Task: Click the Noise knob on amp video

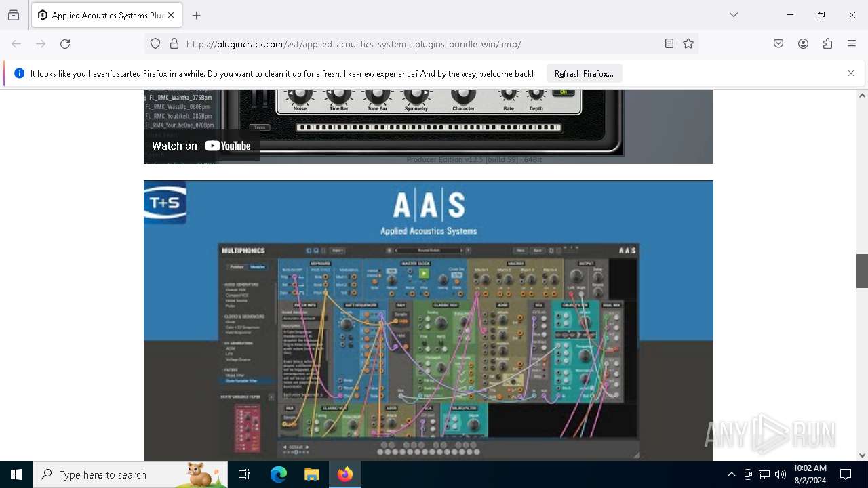Action: coord(300,96)
